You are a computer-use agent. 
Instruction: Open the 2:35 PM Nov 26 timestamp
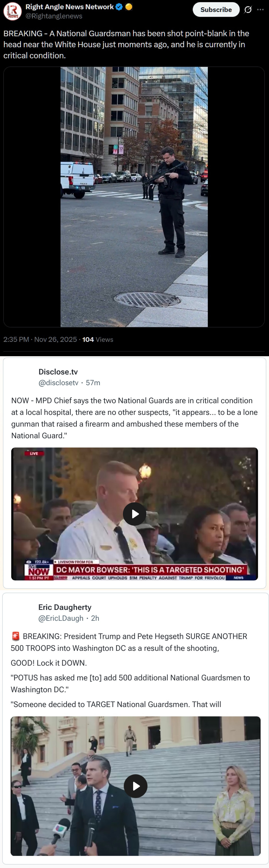[x=40, y=339]
